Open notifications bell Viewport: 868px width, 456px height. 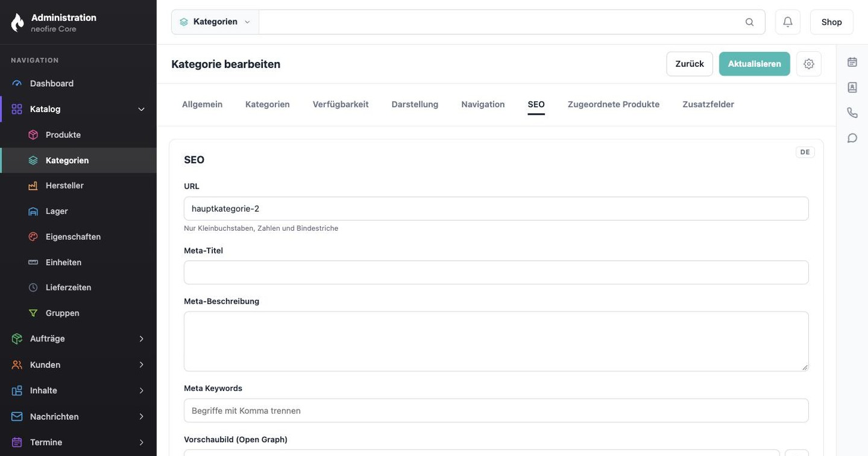788,22
